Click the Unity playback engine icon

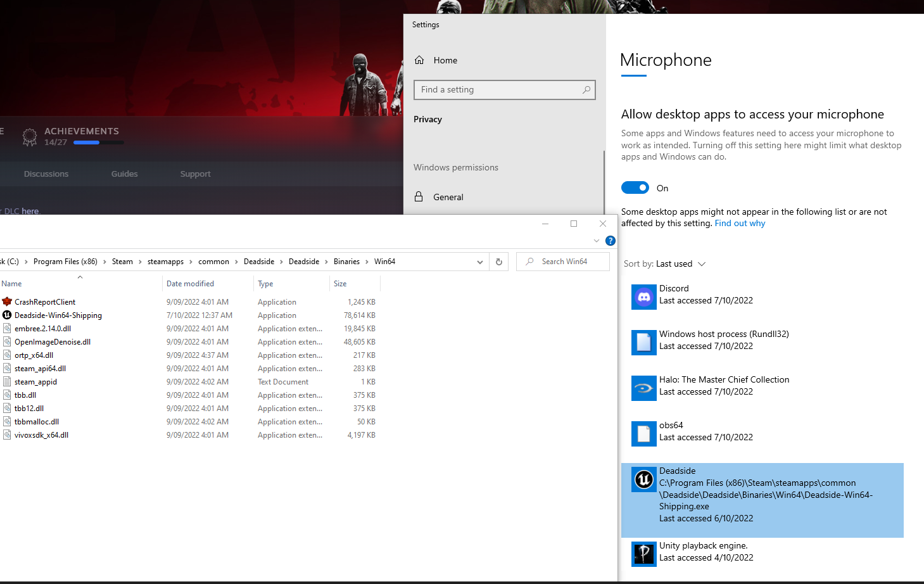tap(643, 554)
